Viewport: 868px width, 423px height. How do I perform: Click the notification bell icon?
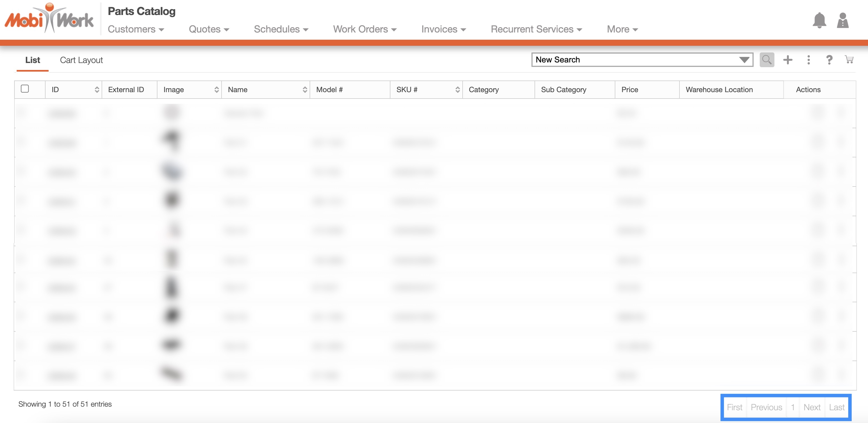tap(819, 21)
